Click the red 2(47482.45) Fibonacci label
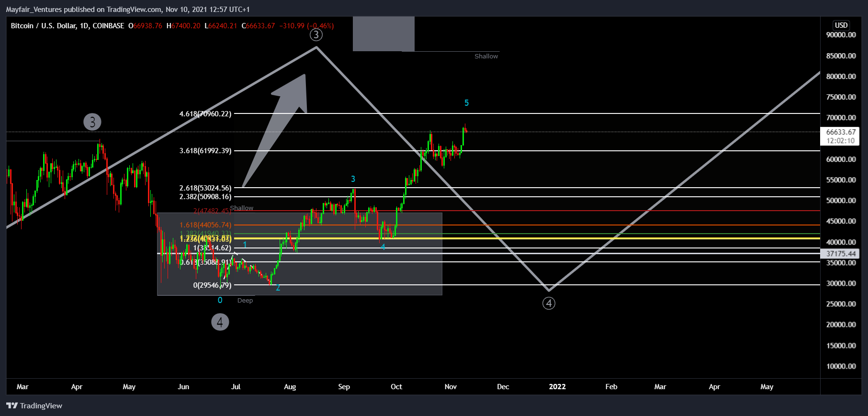The width and height of the screenshot is (868, 416). (x=212, y=211)
